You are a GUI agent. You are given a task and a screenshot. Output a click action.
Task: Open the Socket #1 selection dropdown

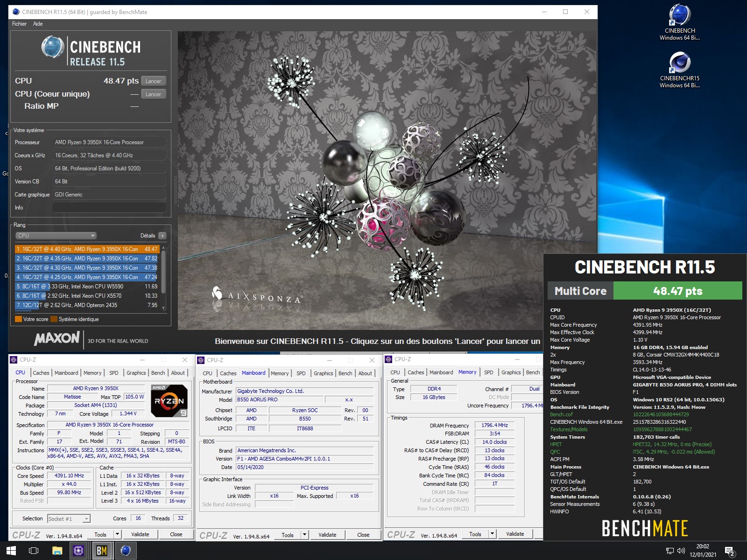click(x=69, y=519)
